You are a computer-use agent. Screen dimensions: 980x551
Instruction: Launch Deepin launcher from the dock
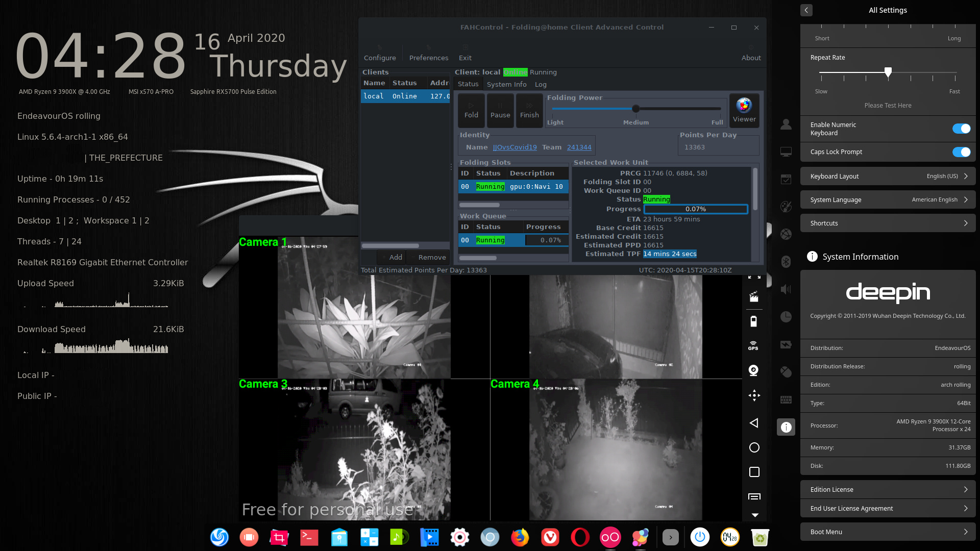219,537
